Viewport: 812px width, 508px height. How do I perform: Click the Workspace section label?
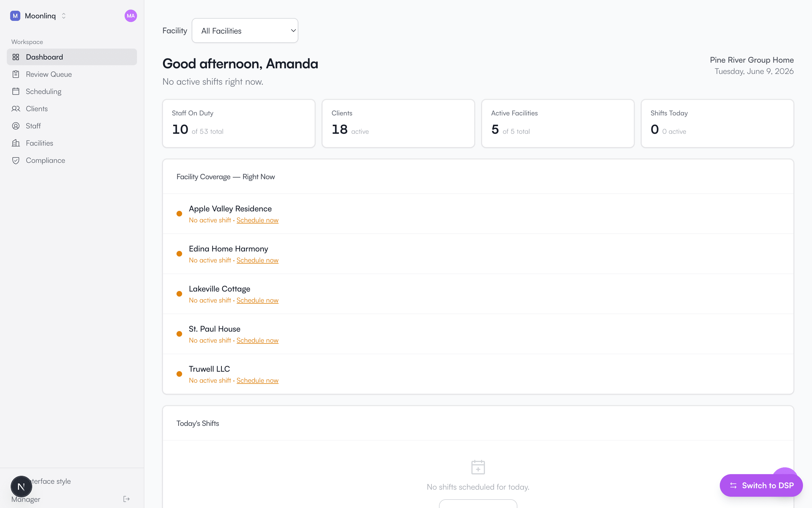pyautogui.click(x=27, y=42)
